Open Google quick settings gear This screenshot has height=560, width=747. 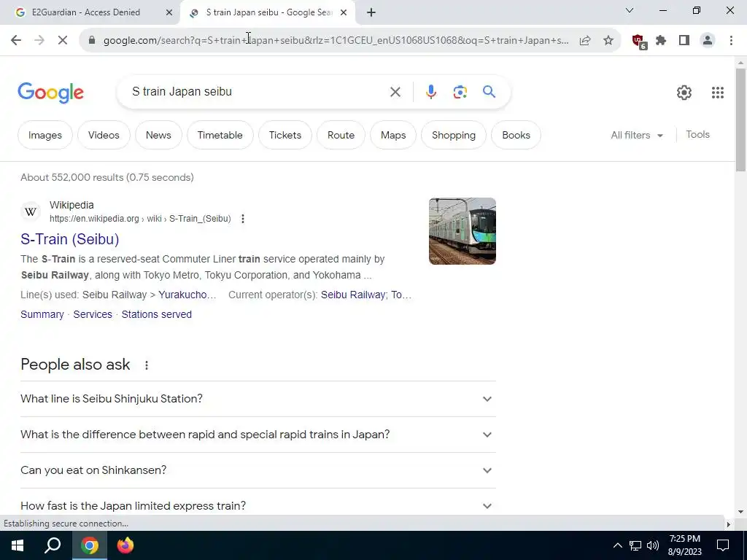684,93
